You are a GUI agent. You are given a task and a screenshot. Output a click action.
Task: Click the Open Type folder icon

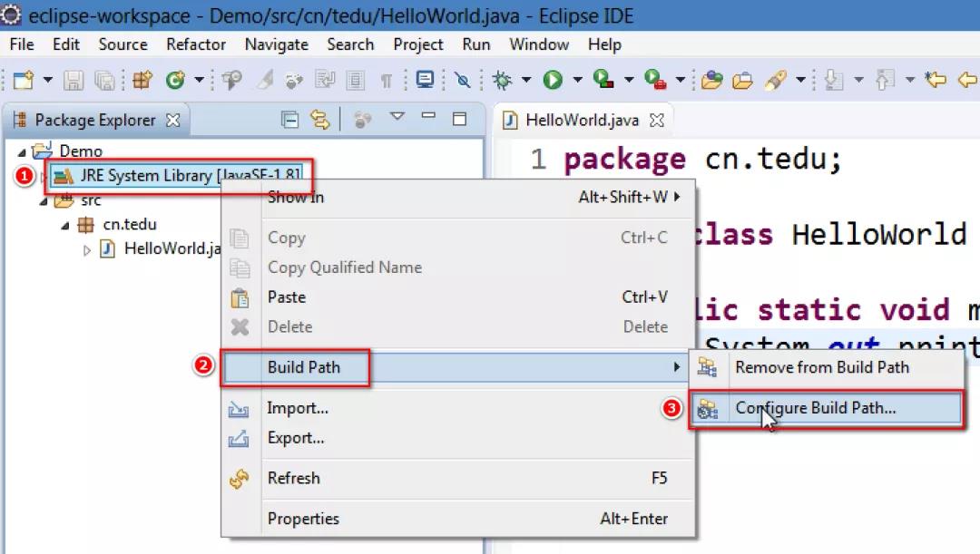(712, 80)
